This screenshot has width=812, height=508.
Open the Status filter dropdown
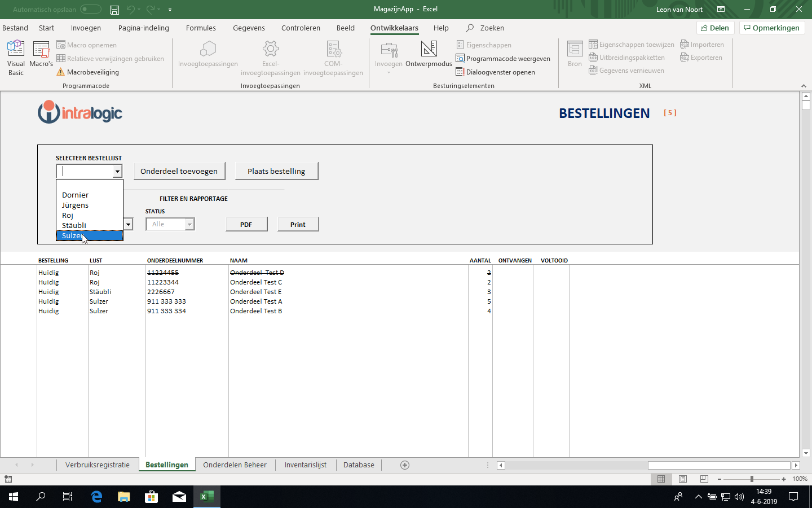[x=189, y=225]
